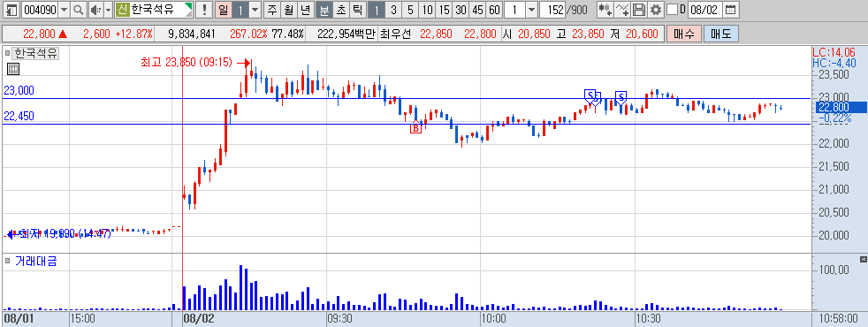Click the exclamation mark info icon
Image resolution: width=868 pixels, height=327 pixels.
point(205,10)
